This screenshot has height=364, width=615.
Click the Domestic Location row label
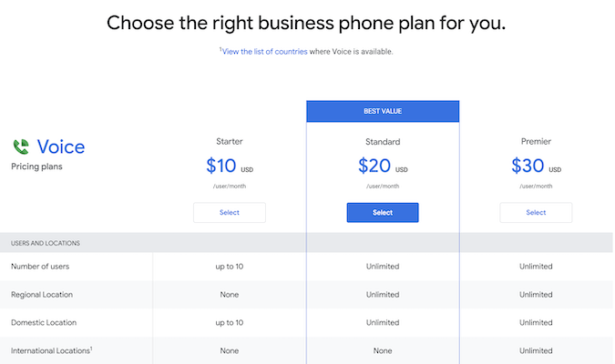44,322
